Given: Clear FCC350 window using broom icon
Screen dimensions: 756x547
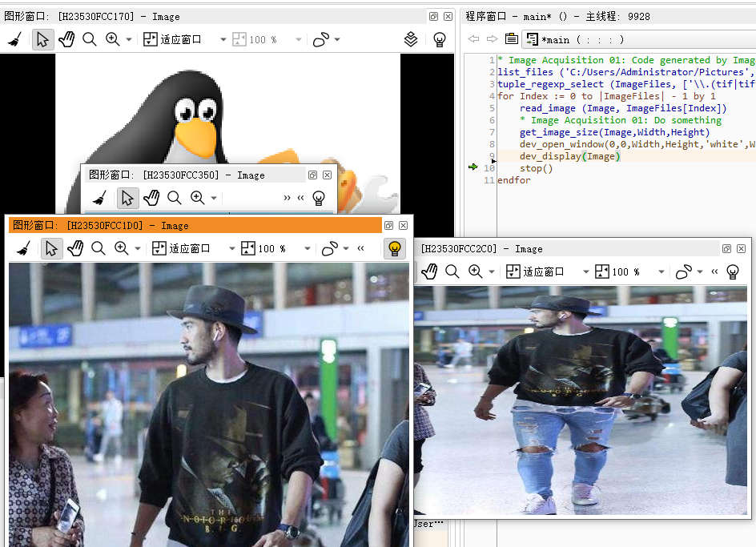Looking at the screenshot, I should point(99,198).
